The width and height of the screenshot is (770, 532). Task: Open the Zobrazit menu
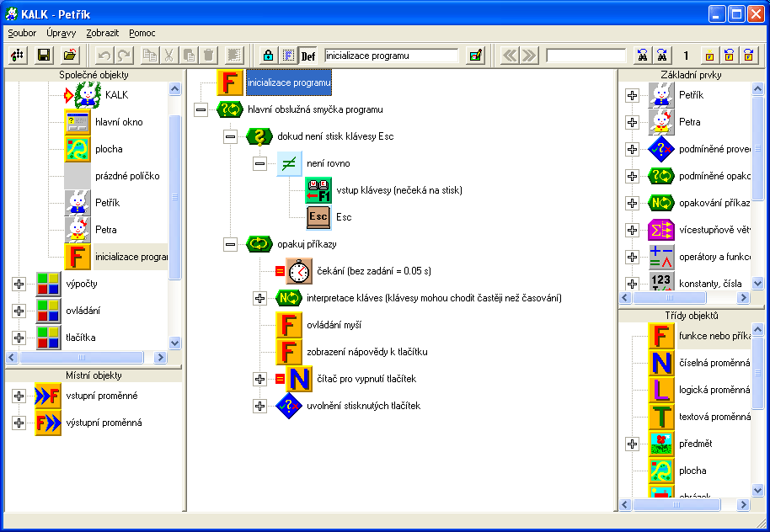[x=102, y=34]
